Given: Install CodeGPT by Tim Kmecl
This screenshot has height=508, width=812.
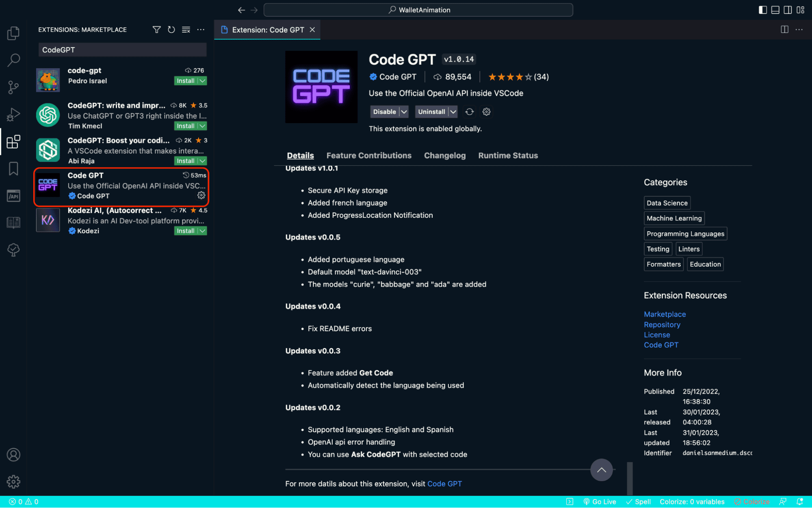Looking at the screenshot, I should click(x=186, y=126).
